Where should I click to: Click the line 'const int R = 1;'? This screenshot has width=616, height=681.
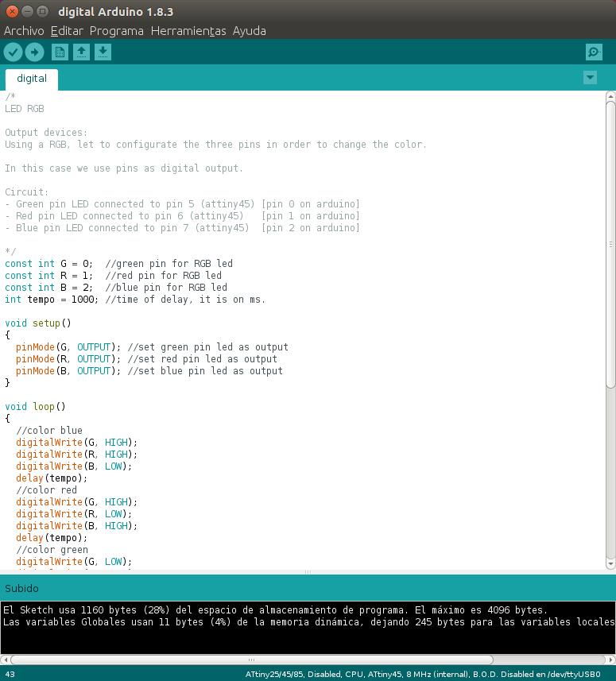tap(113, 276)
